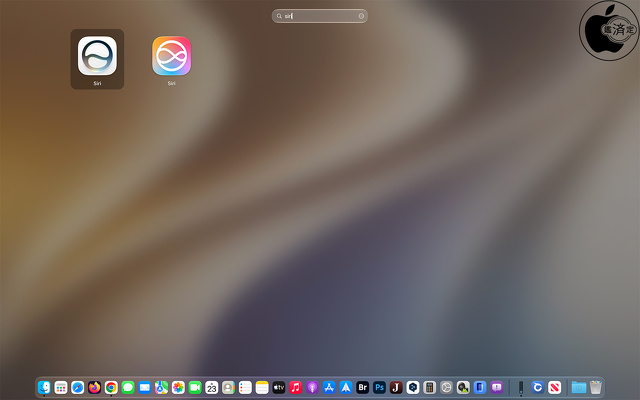Open the Mail app in Dock
Image resolution: width=640 pixels, height=400 pixels.
tap(144, 387)
